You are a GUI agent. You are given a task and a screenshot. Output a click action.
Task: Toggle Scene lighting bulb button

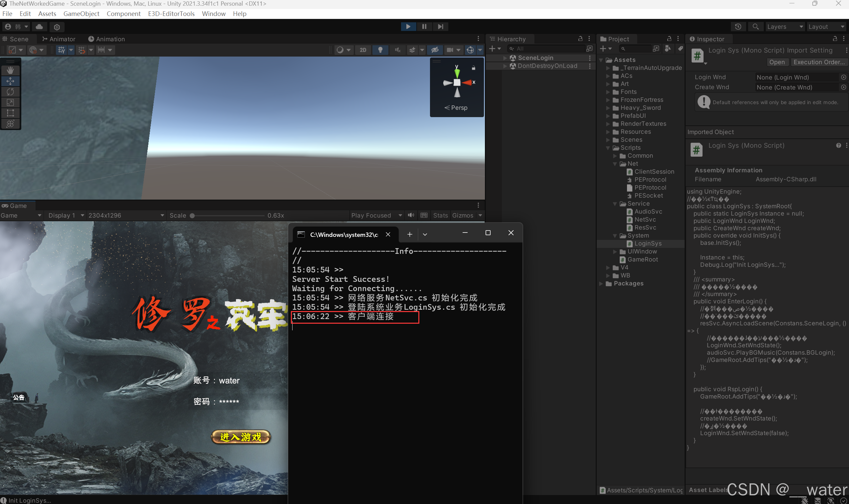tap(380, 50)
